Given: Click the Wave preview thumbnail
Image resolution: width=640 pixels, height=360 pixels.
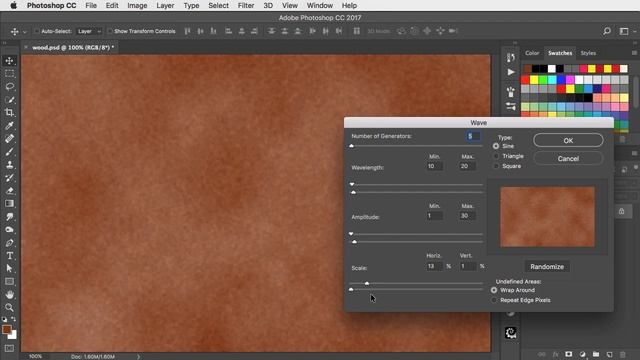Looking at the screenshot, I should click(x=547, y=217).
